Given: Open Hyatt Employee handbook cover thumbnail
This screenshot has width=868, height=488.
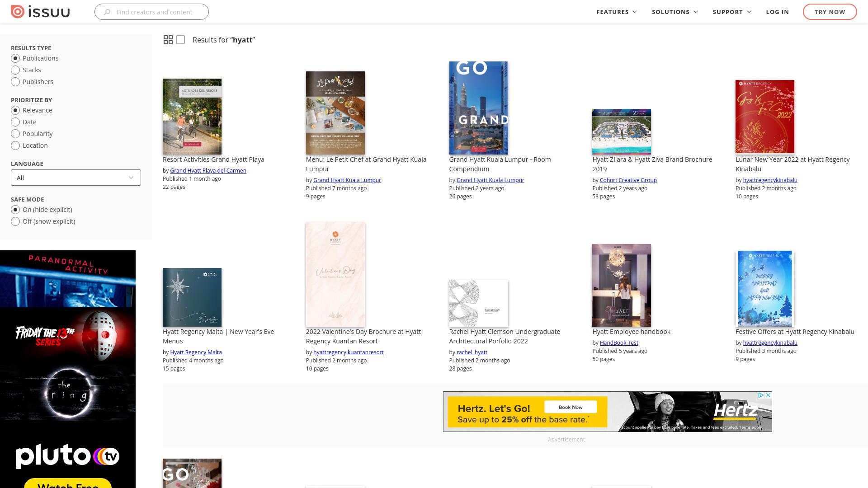Looking at the screenshot, I should [622, 285].
